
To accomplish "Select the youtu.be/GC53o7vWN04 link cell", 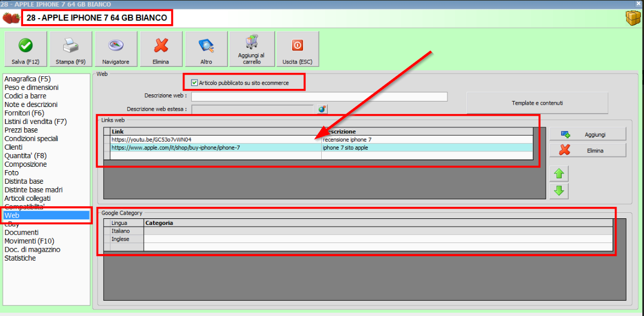I will point(216,139).
